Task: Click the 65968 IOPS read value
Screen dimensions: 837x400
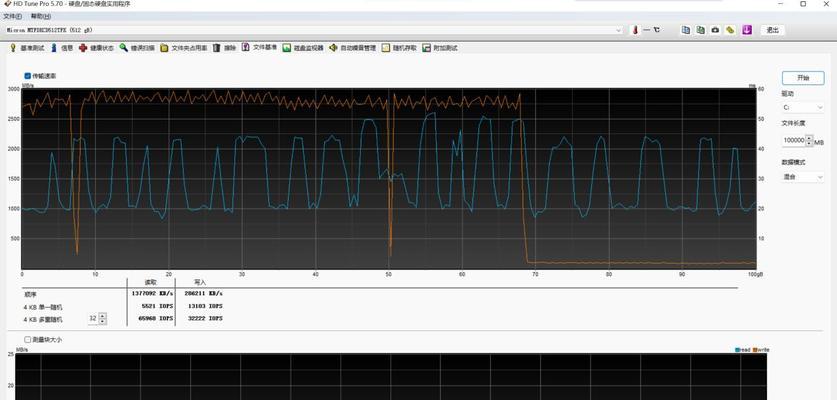Action: [155, 318]
